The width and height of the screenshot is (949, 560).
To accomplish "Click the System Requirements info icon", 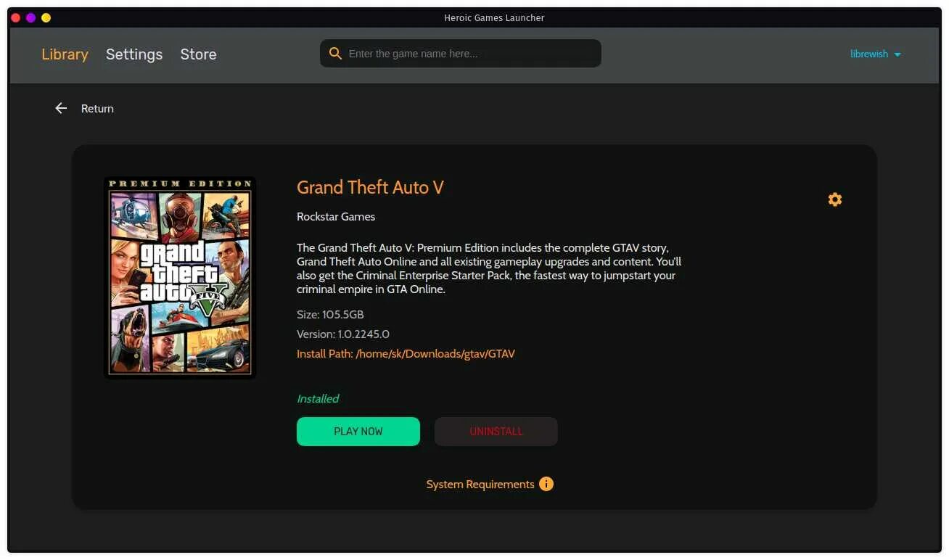I will (546, 484).
